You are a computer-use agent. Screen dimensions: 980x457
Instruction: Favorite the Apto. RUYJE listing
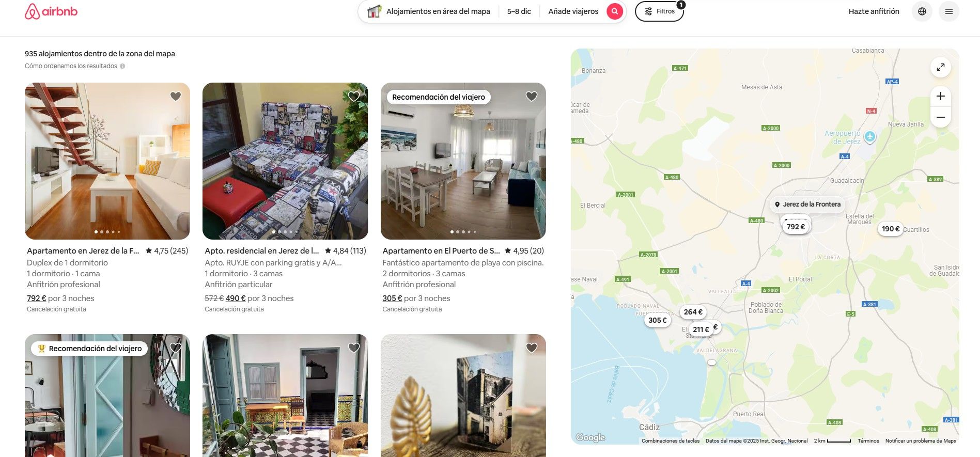pos(354,97)
